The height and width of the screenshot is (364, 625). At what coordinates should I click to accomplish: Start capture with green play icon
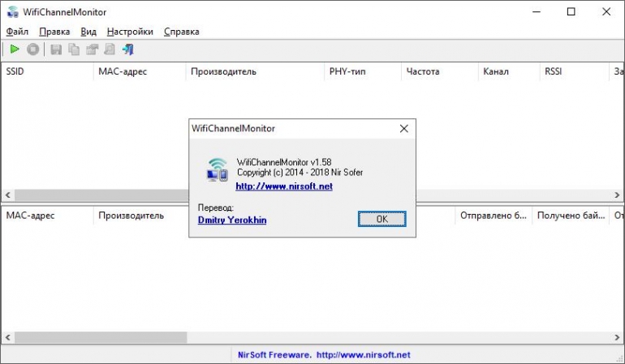pyautogui.click(x=15, y=49)
